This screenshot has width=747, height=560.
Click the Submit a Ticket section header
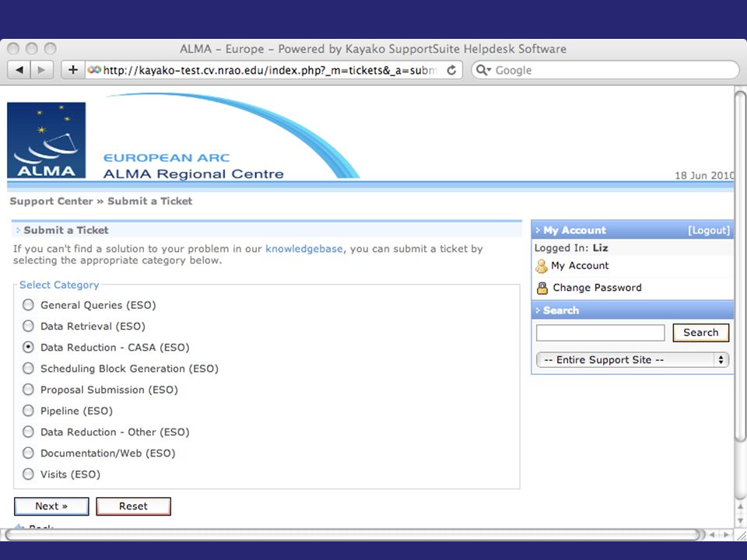pyautogui.click(x=267, y=230)
